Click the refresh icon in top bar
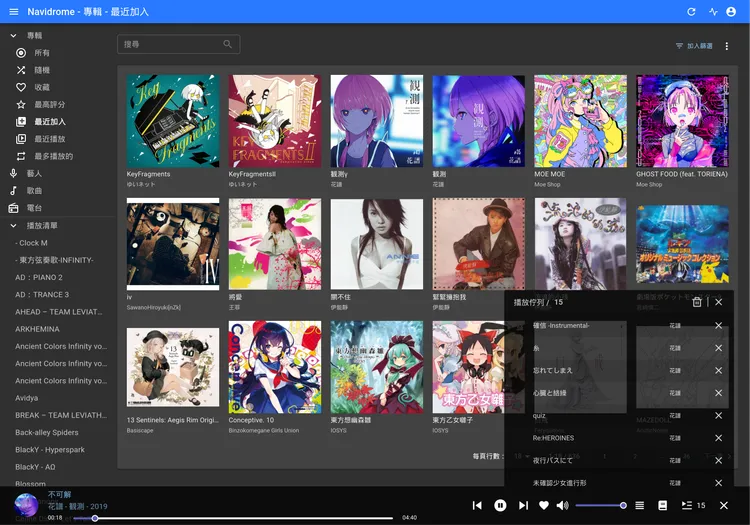Viewport: 750px width, 525px height. (x=691, y=12)
